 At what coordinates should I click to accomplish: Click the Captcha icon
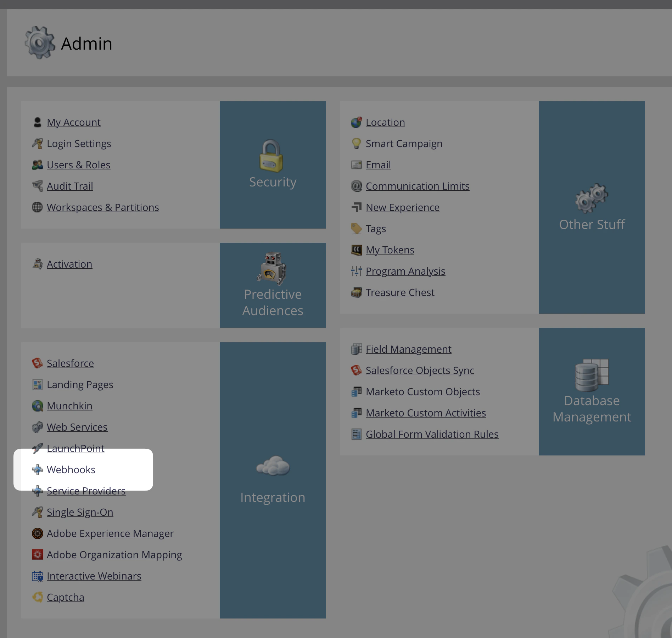coord(37,597)
